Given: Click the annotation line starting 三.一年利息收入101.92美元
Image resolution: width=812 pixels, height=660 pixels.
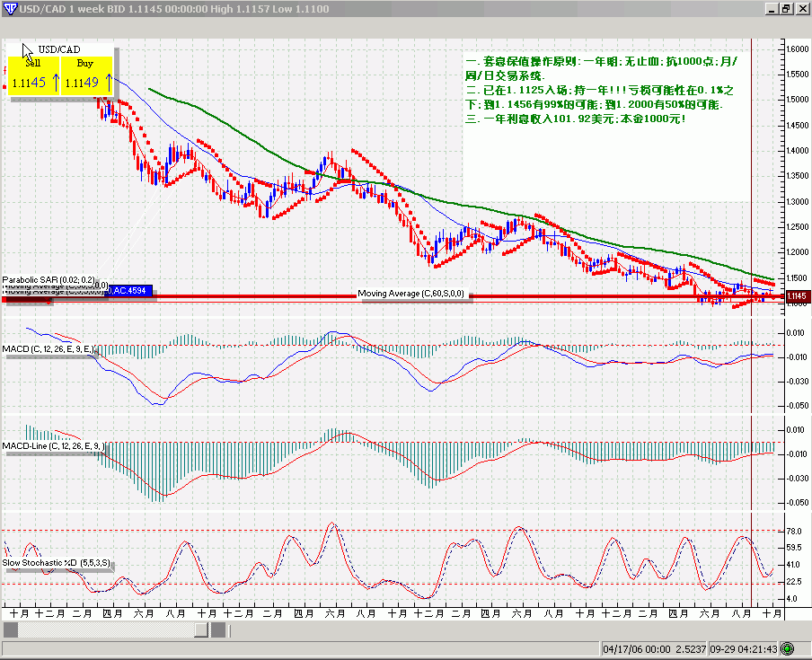Looking at the screenshot, I should (576, 119).
